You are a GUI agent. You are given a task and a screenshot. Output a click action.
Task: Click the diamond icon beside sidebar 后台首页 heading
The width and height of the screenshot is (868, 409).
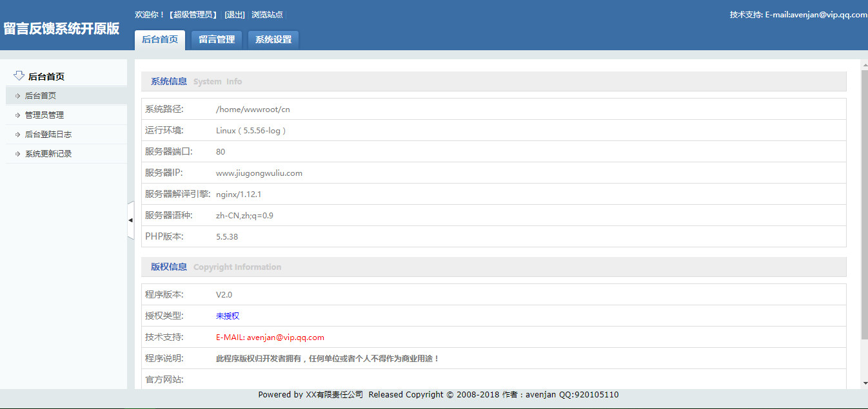coord(18,75)
